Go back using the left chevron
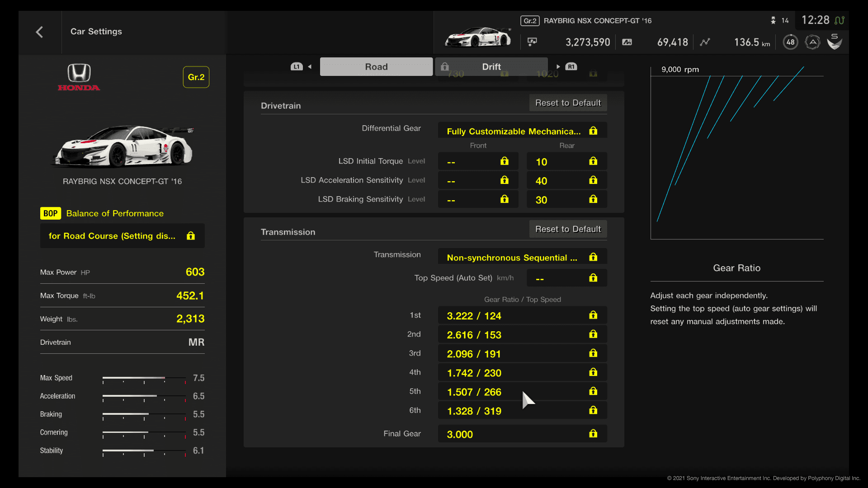This screenshot has width=868, height=488. [x=39, y=32]
